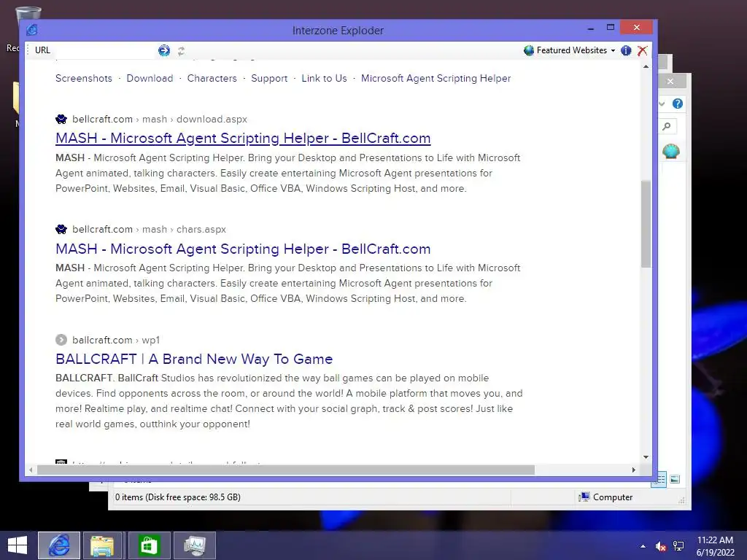Open the Microsoft Agent Scripting Helper sitelink
The image size is (747, 560).
click(x=436, y=78)
